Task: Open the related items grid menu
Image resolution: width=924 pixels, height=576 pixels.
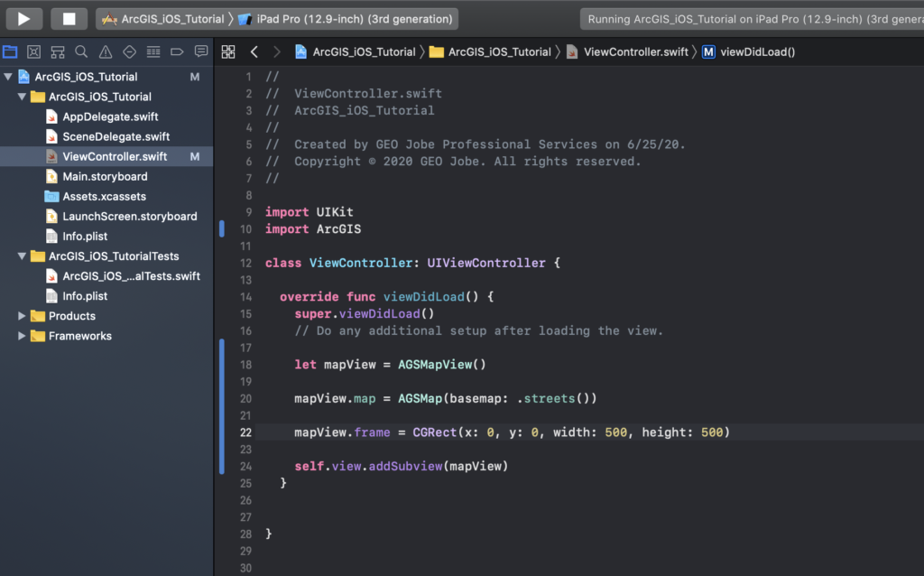Action: 228,51
